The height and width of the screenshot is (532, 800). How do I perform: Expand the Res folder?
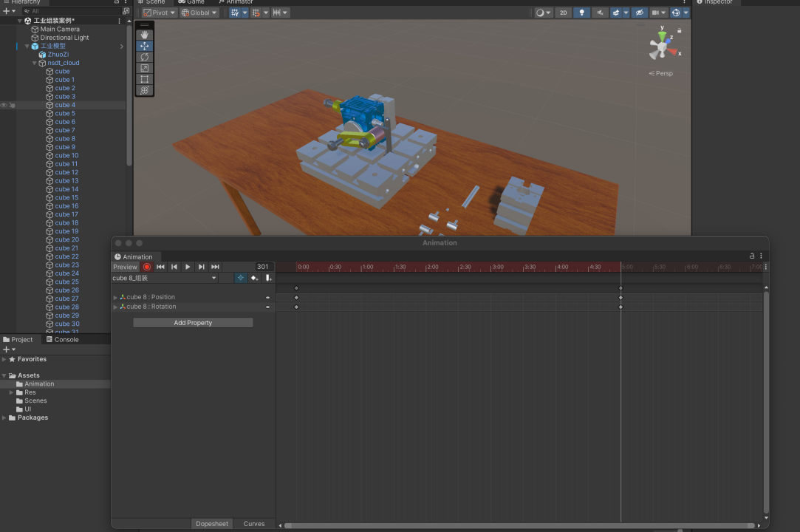[12, 392]
